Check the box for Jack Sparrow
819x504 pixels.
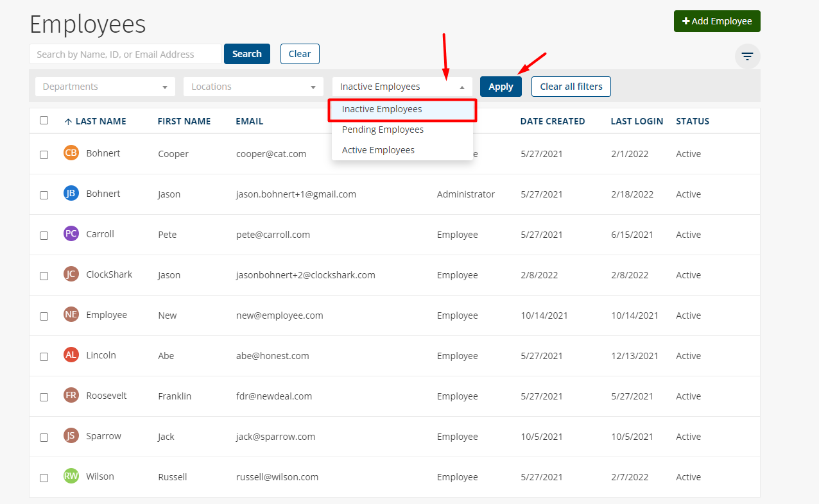pyautogui.click(x=44, y=437)
